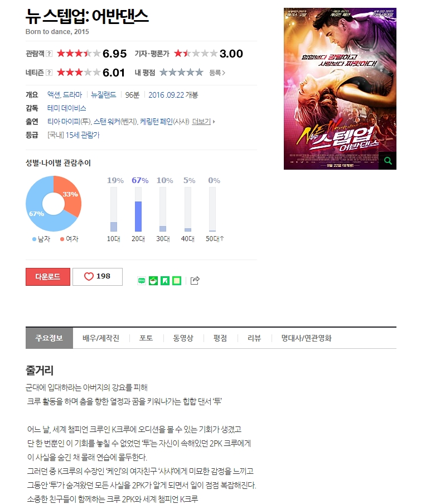Share to Naver Blog icon
Screen dimensions: 426x504
[142, 281]
